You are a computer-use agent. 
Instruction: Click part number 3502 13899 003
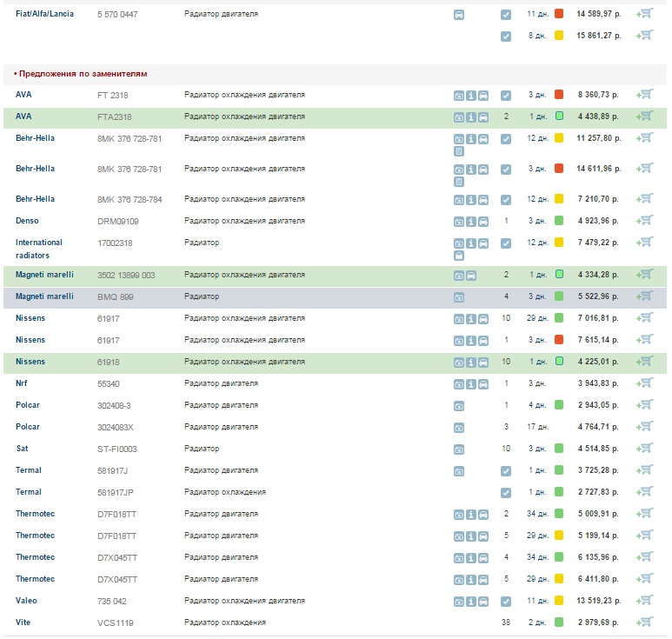[x=126, y=275]
